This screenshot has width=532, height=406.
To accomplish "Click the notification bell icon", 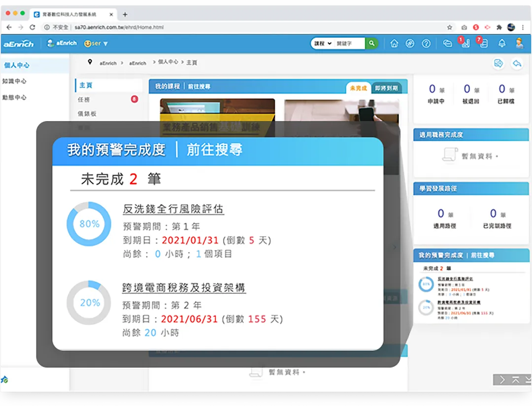I will coord(502,44).
